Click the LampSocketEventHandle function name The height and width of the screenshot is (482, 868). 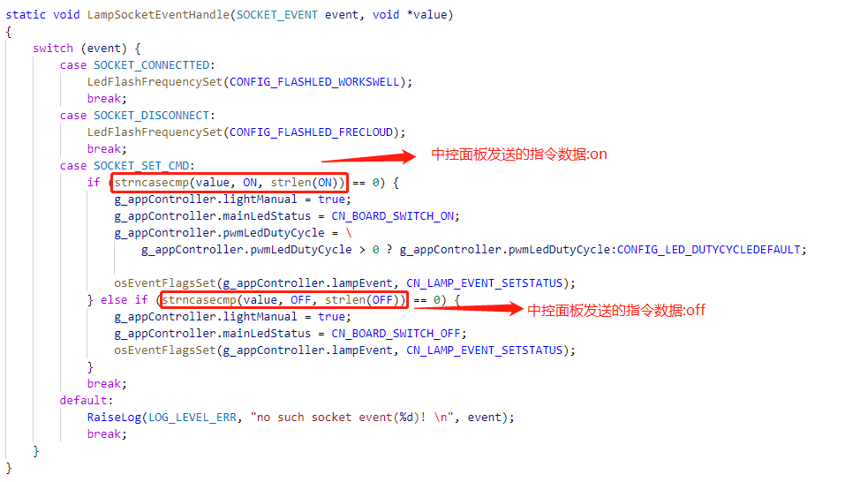(158, 15)
